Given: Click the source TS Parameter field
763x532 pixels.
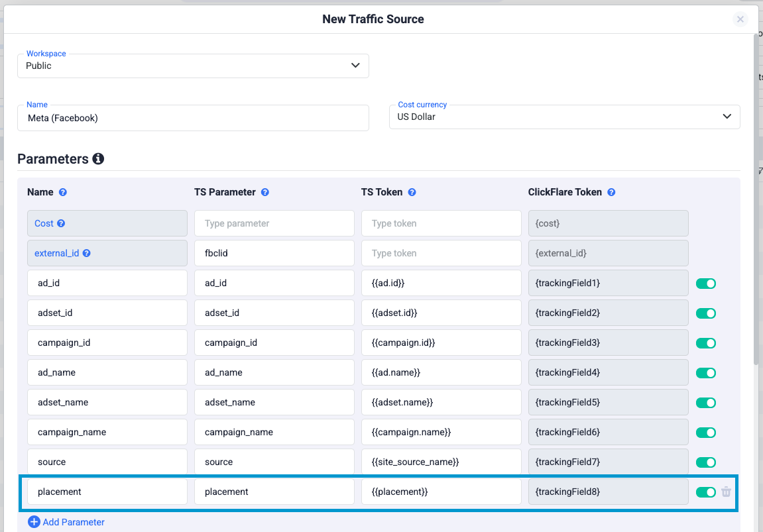Looking at the screenshot, I should point(274,462).
